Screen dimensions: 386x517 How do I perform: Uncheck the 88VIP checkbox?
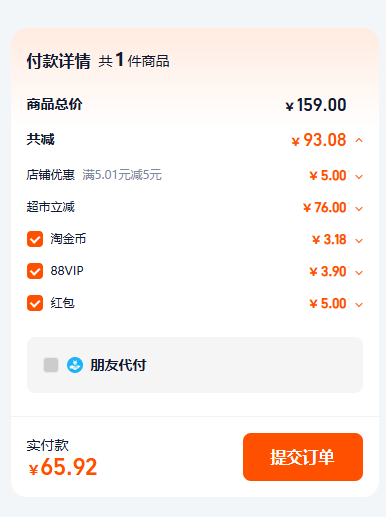pos(35,271)
